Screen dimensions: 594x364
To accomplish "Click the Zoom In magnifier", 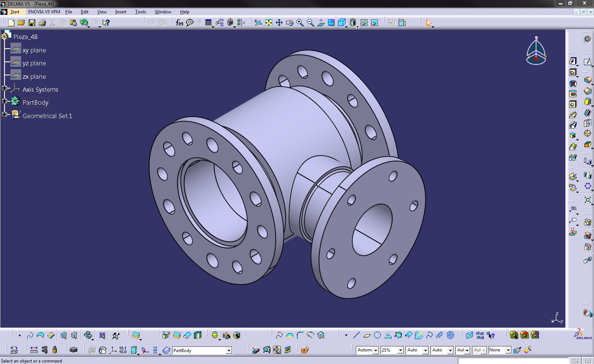I will point(300,23).
